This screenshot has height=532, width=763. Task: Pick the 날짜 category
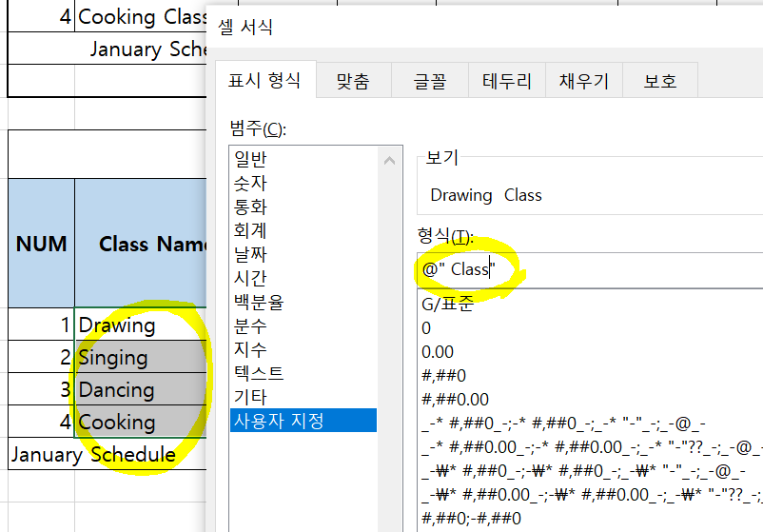click(303, 254)
